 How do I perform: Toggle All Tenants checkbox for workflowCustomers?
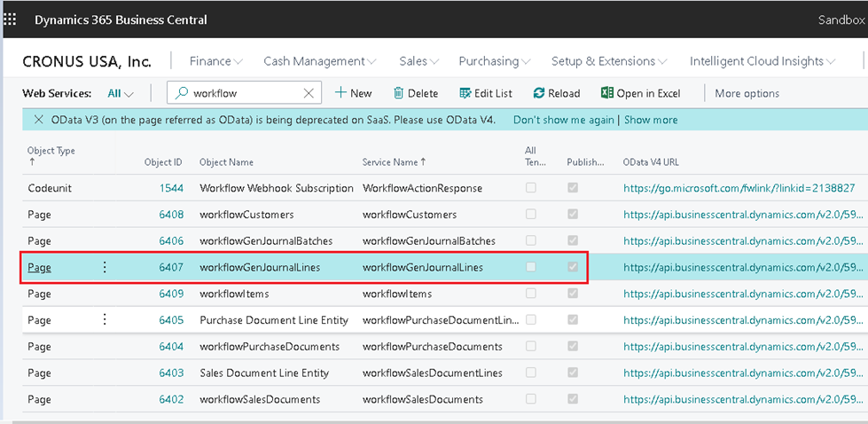[x=531, y=214]
